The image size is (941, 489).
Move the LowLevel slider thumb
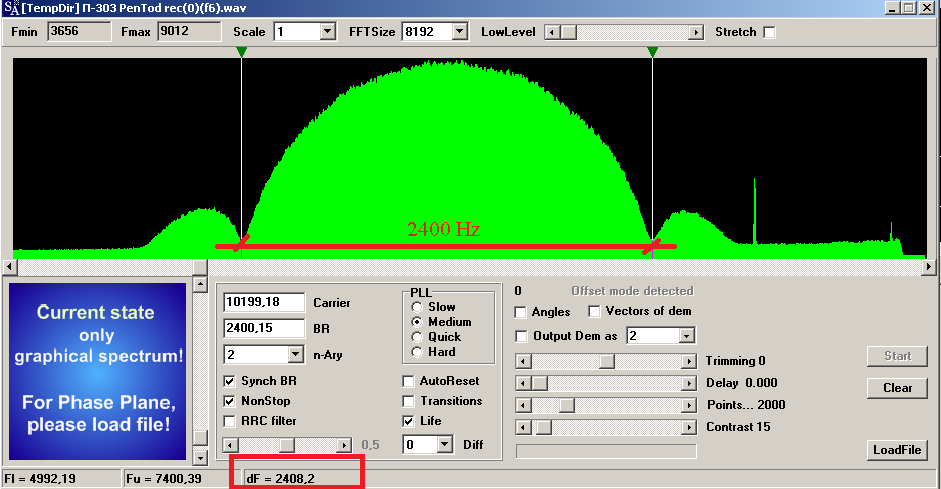coord(568,32)
